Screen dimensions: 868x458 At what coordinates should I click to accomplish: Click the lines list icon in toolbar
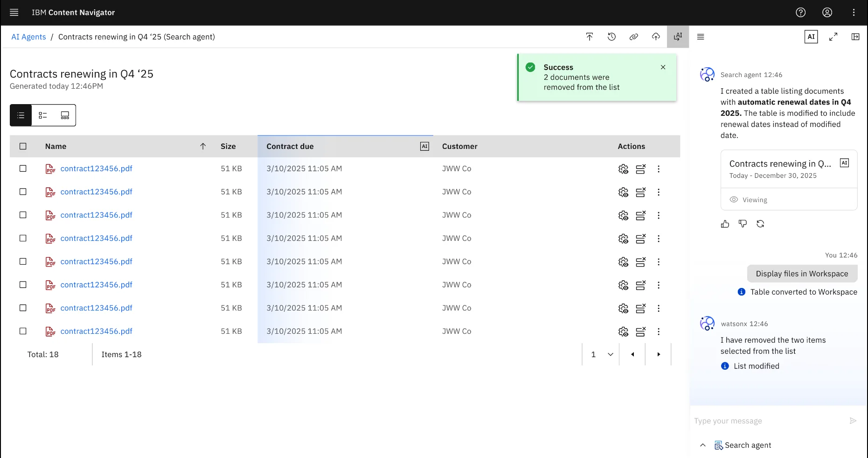point(700,37)
